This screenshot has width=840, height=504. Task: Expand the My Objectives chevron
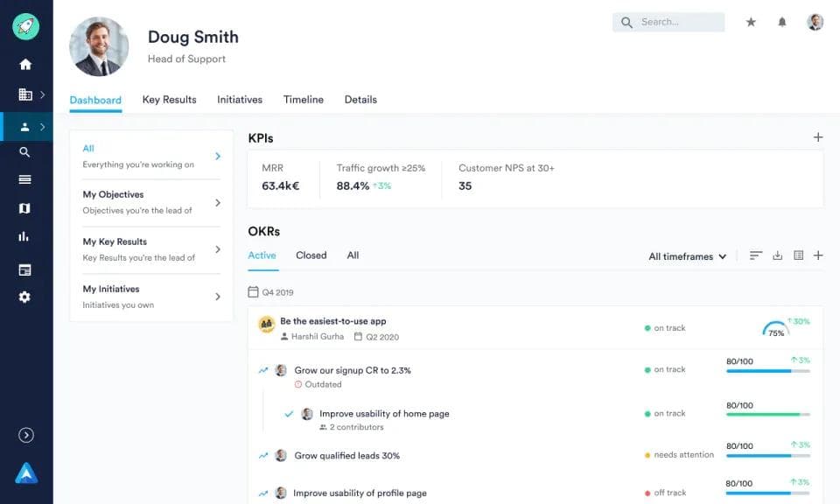point(218,203)
